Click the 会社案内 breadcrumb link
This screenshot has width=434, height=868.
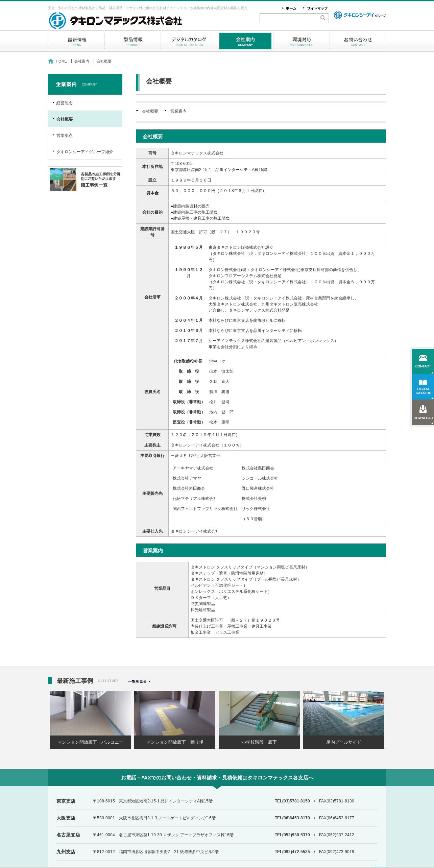point(82,61)
